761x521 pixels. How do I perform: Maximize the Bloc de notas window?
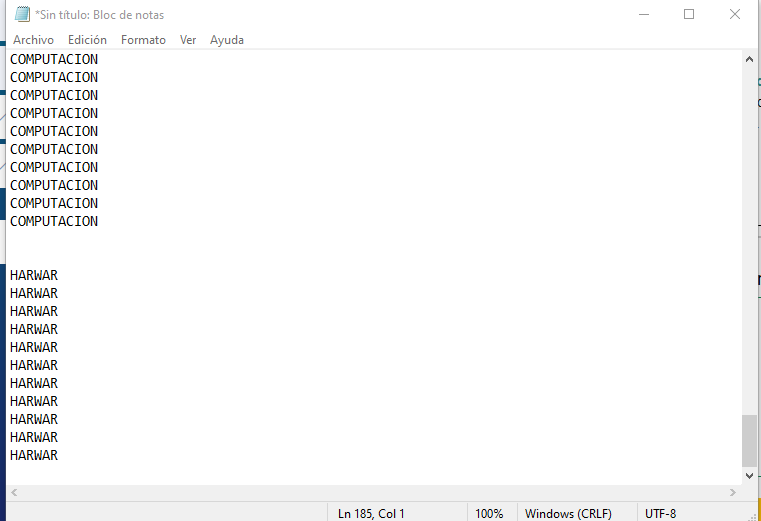tap(689, 15)
